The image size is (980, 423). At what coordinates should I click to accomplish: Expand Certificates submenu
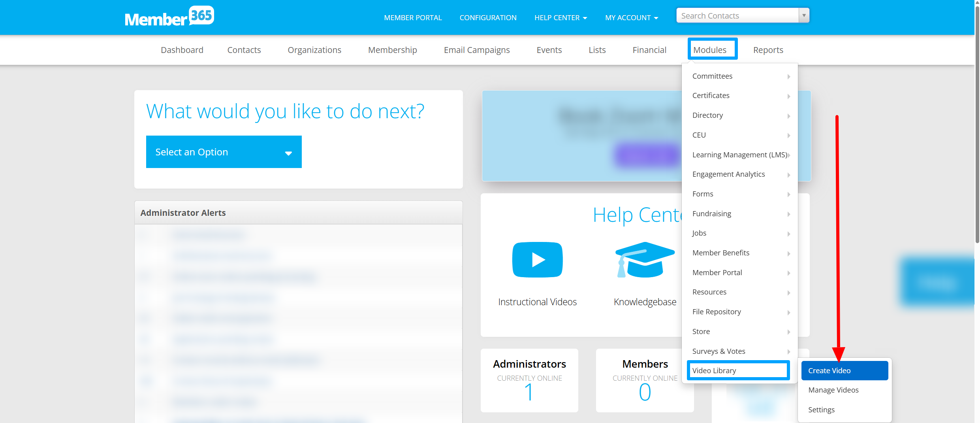(739, 96)
